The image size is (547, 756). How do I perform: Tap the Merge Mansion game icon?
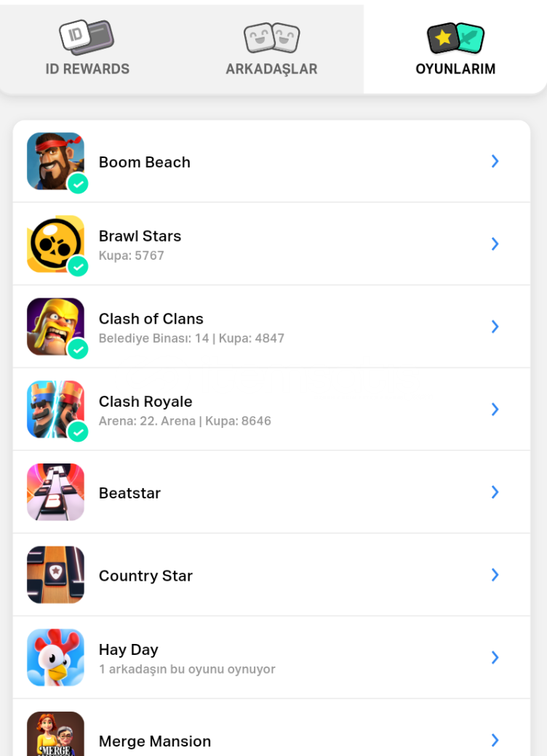[55, 734]
